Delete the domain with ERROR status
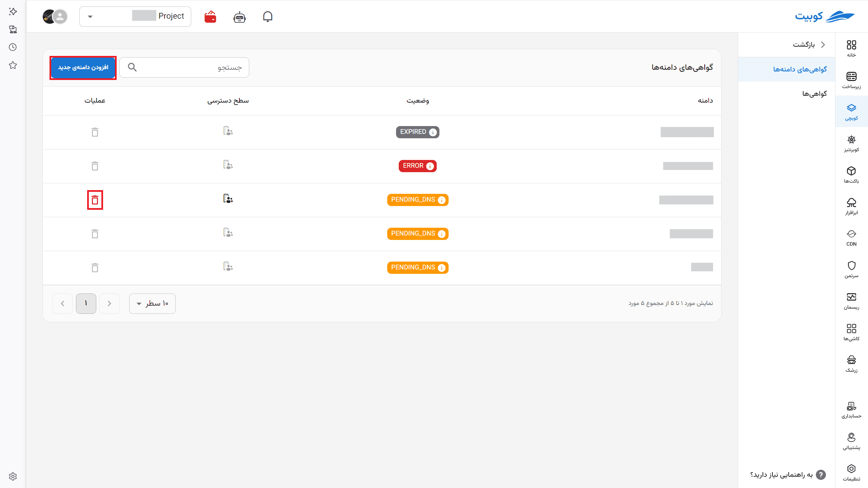The height and width of the screenshot is (488, 868). pos(95,166)
